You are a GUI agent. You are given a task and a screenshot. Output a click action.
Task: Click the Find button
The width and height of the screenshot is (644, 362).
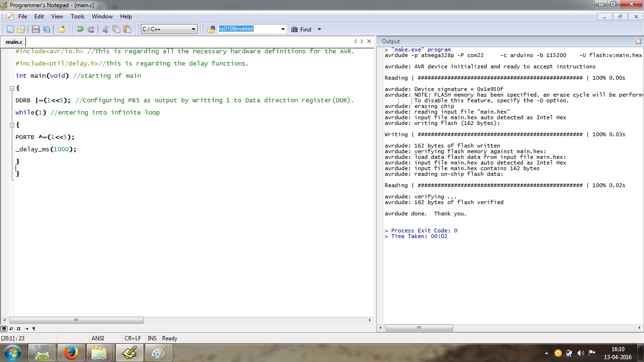(302, 29)
